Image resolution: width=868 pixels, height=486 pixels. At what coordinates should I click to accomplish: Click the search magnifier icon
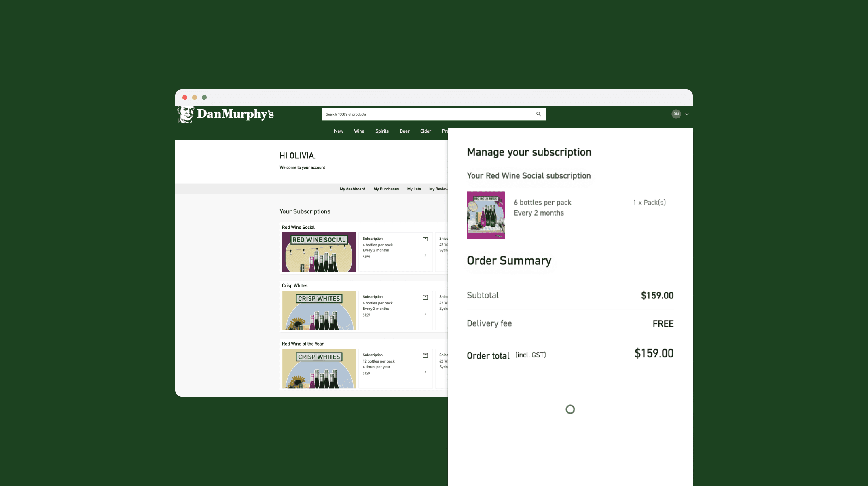pyautogui.click(x=538, y=114)
